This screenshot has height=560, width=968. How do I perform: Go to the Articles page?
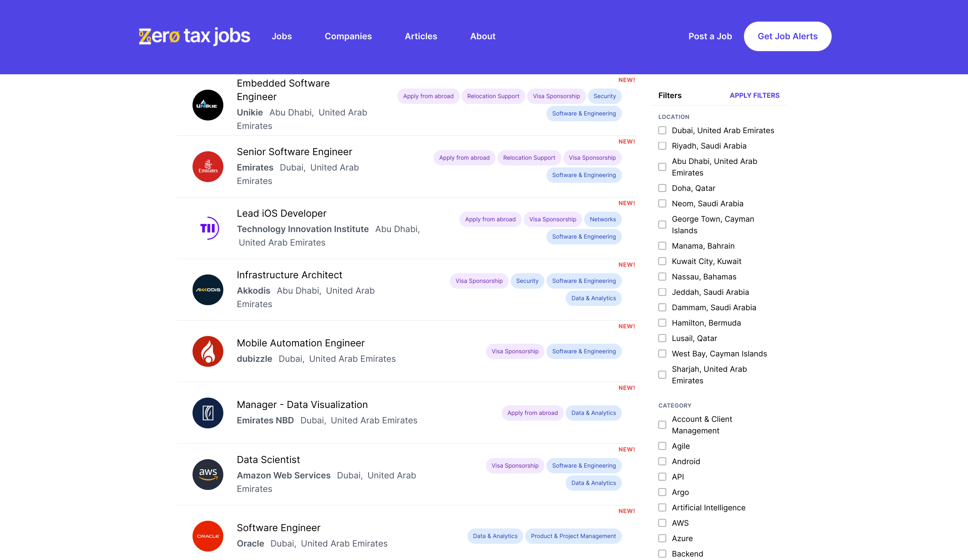click(x=421, y=36)
